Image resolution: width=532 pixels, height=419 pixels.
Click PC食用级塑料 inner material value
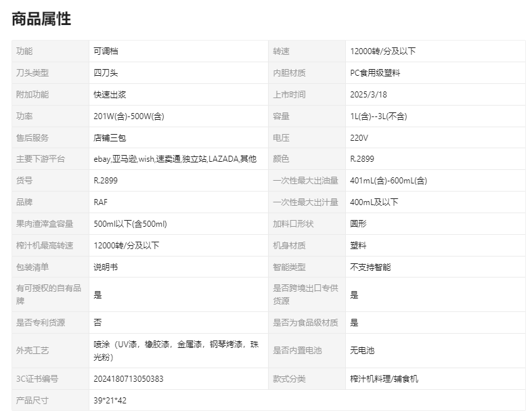[x=375, y=73]
